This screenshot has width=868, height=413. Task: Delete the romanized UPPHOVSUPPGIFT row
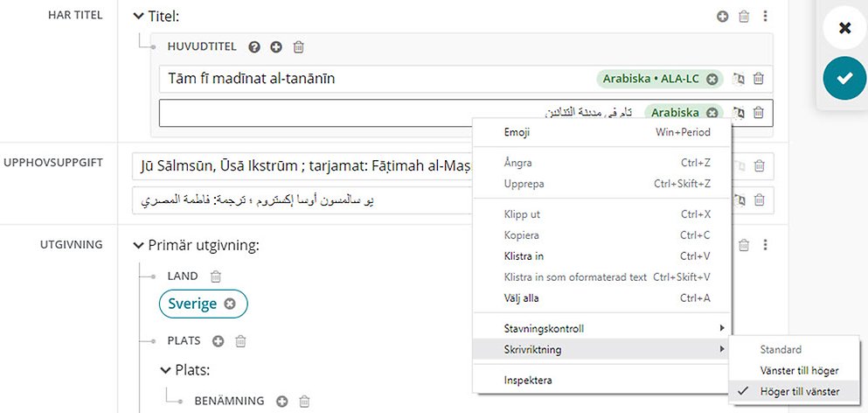(x=760, y=165)
